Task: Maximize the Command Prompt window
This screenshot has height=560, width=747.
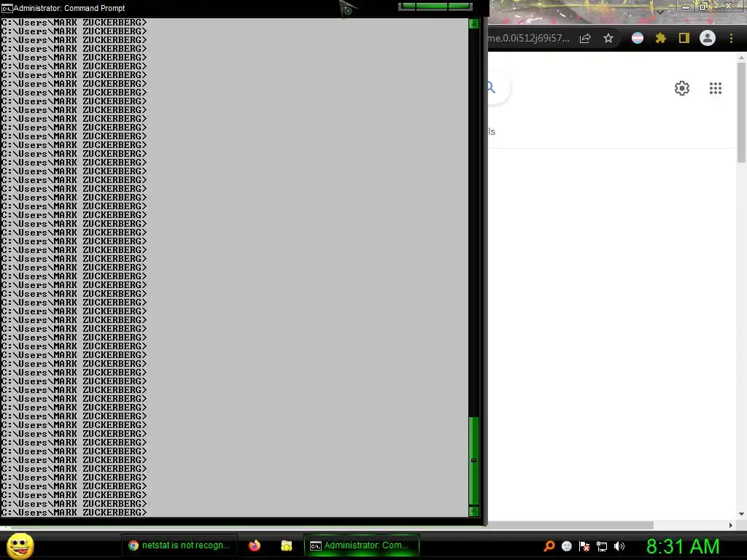Action: coord(432,6)
